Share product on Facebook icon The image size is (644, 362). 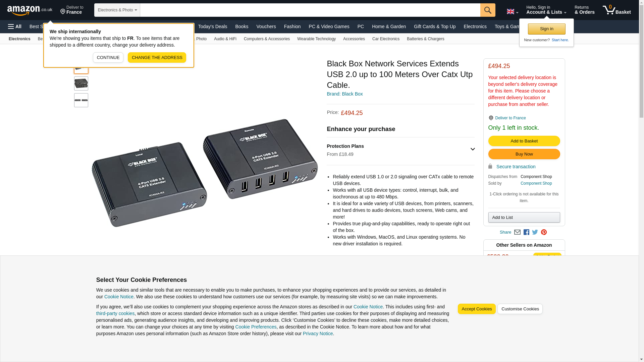526,232
